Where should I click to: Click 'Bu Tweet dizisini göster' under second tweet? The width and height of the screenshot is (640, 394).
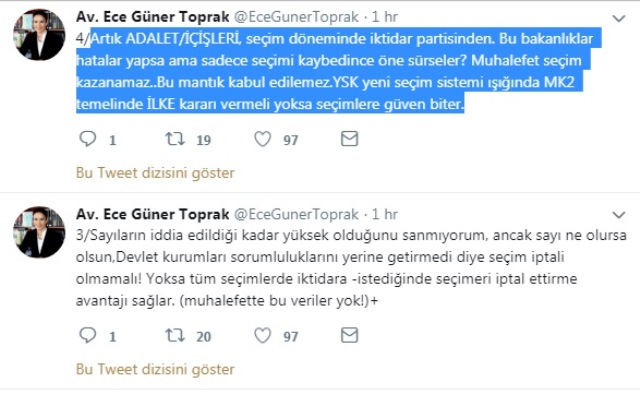pyautogui.click(x=155, y=369)
